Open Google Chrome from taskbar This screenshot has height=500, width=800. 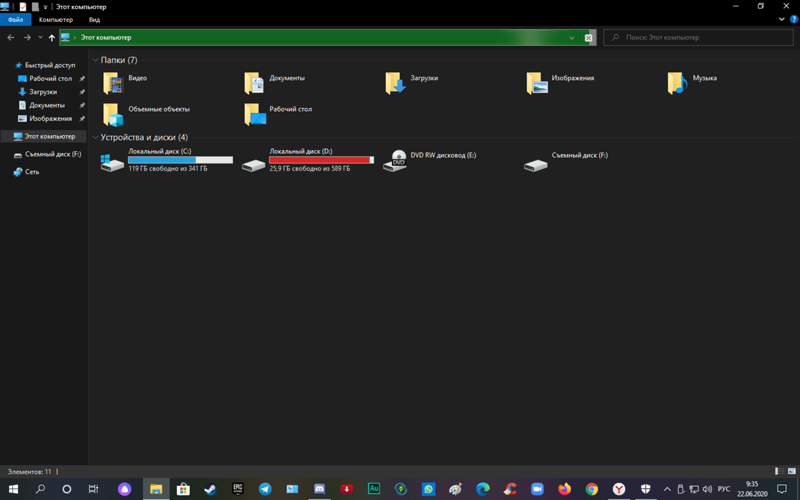[x=591, y=489]
